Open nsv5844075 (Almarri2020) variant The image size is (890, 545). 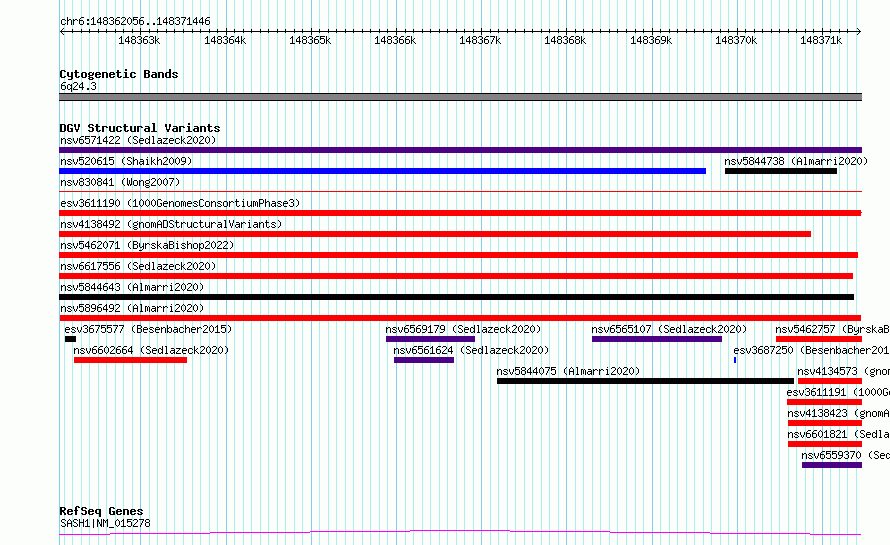tap(568, 371)
